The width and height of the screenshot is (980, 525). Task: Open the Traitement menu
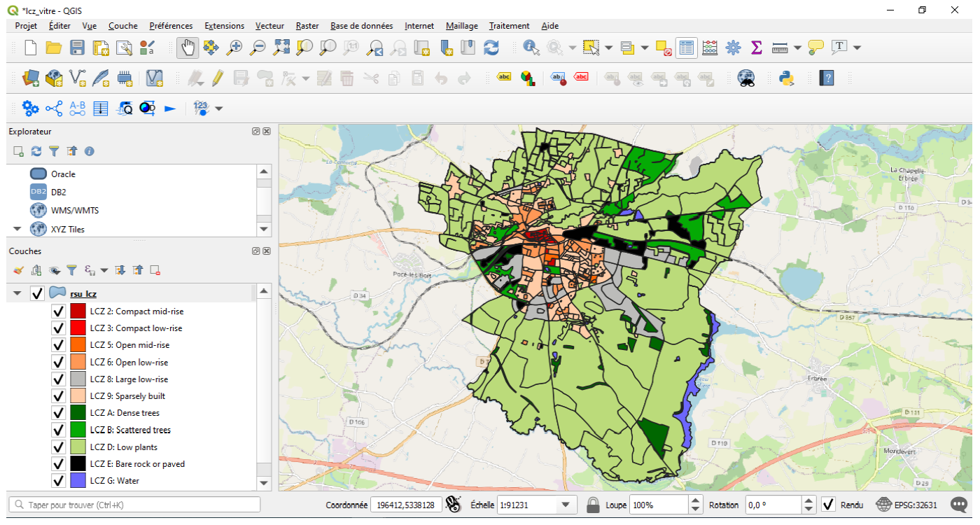[x=509, y=26]
